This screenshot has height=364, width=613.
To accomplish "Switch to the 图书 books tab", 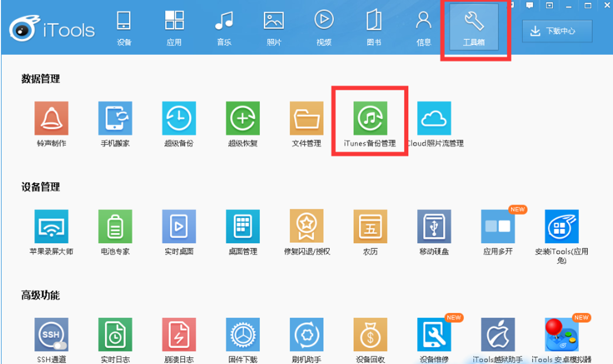I will coord(374,28).
